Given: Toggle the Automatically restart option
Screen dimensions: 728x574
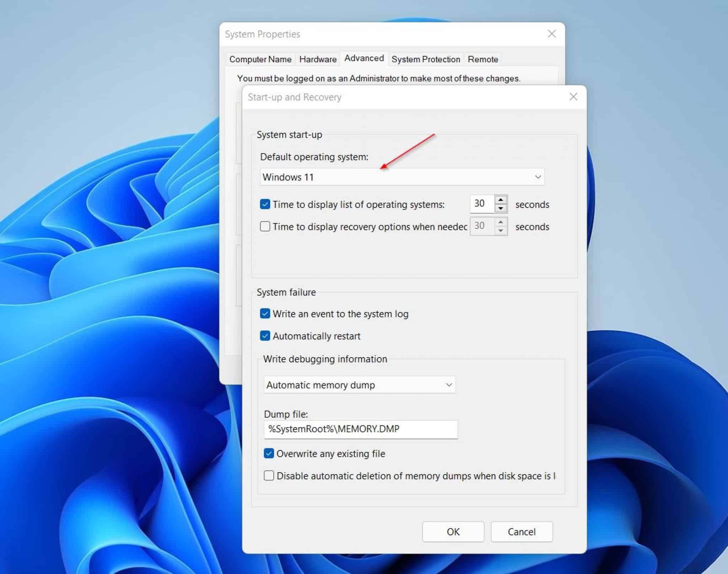Looking at the screenshot, I should coord(264,336).
